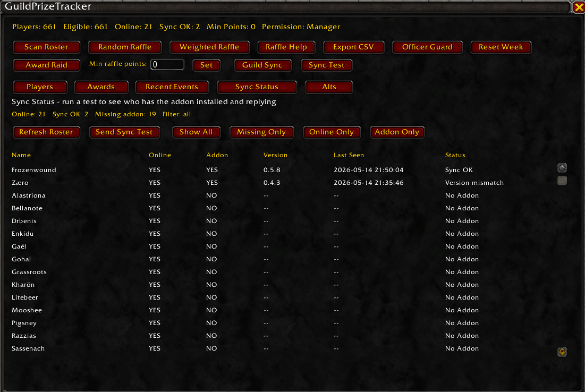Viewport: 585px width, 392px height.
Task: Click the Permission: Manager text
Action: point(301,27)
